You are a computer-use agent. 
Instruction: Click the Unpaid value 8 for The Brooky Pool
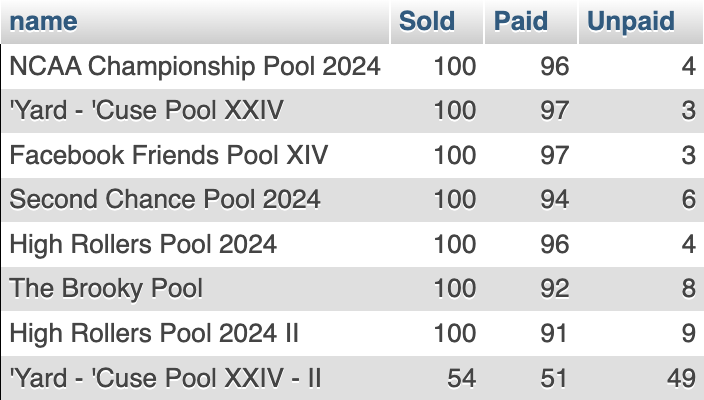tap(689, 288)
